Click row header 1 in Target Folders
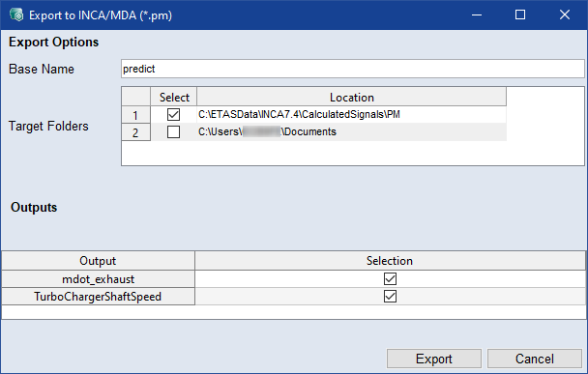Viewport: 588px width, 374px height. tap(135, 115)
